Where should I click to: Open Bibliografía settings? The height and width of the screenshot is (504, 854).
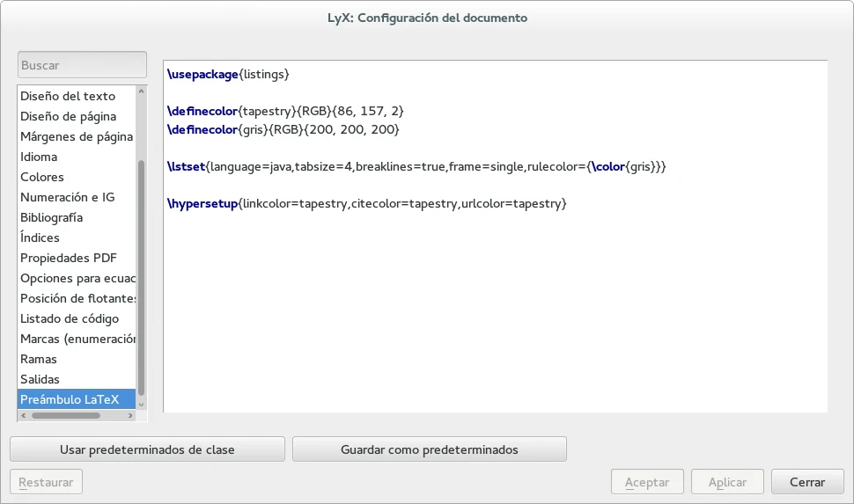(51, 217)
